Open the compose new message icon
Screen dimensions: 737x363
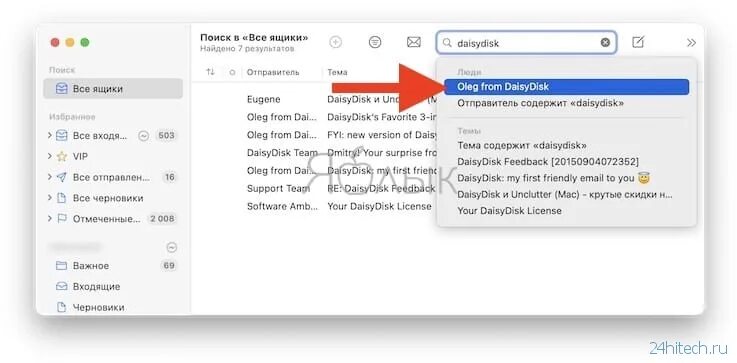(637, 42)
